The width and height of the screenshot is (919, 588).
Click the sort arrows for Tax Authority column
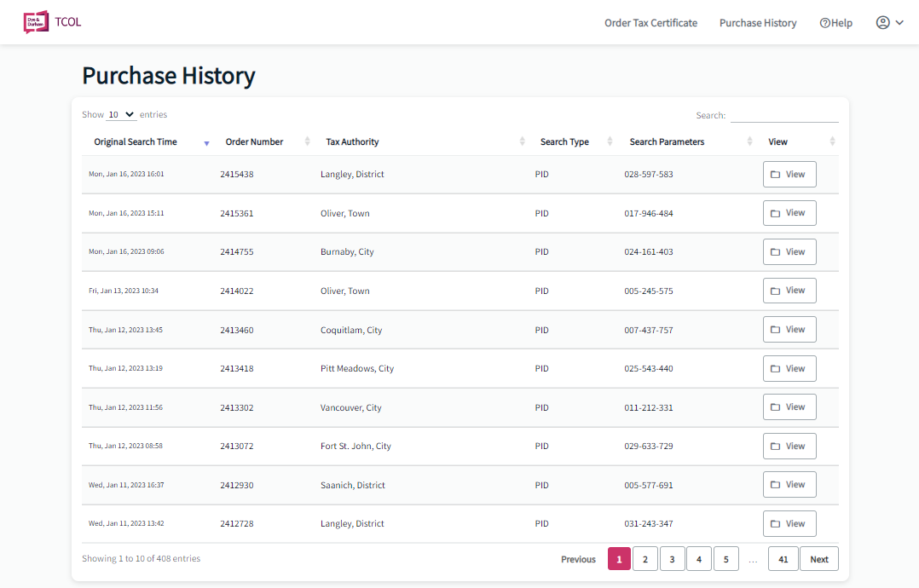click(x=523, y=141)
